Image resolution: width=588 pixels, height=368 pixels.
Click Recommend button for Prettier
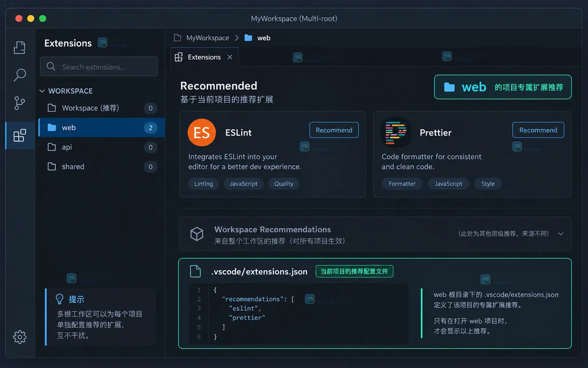[538, 130]
